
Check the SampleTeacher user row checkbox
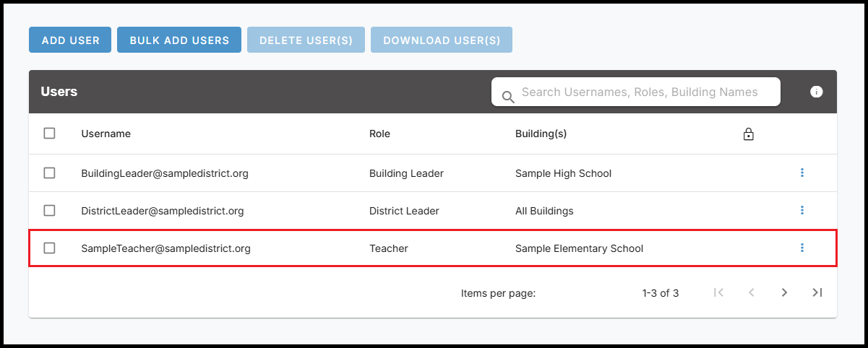(49, 248)
